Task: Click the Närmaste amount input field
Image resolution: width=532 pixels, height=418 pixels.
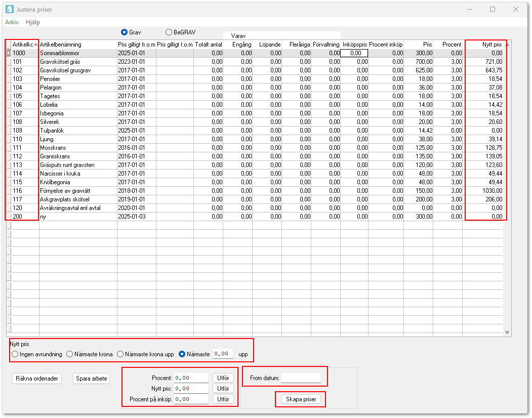Action: 223,354
